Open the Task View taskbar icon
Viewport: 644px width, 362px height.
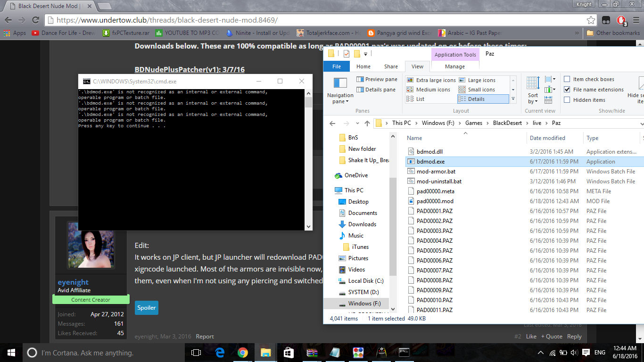(x=196, y=353)
